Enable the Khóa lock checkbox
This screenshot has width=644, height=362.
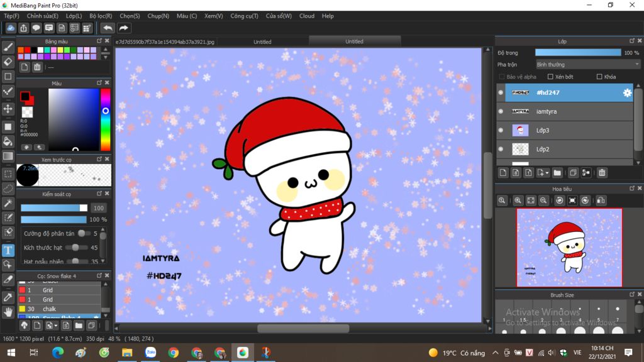click(x=599, y=77)
